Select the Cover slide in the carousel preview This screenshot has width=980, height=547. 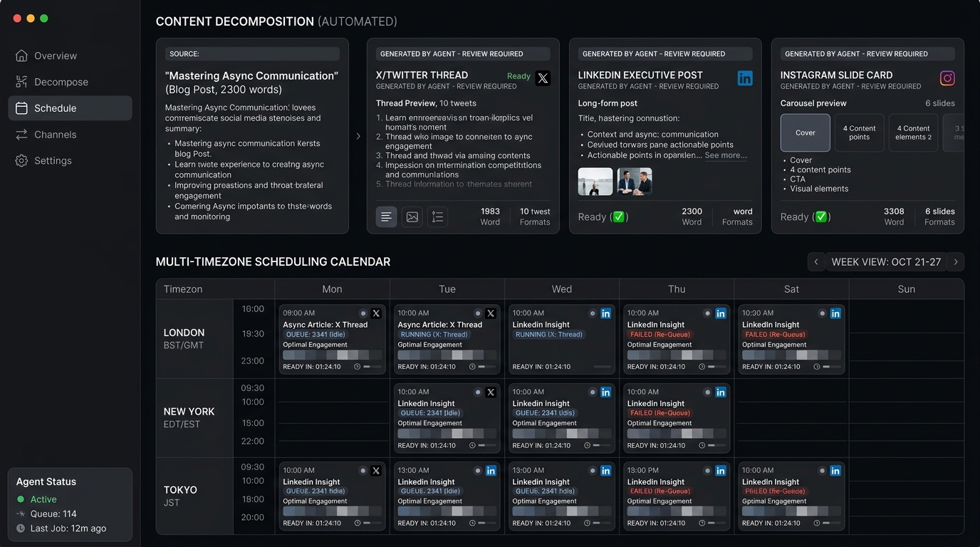click(x=806, y=132)
